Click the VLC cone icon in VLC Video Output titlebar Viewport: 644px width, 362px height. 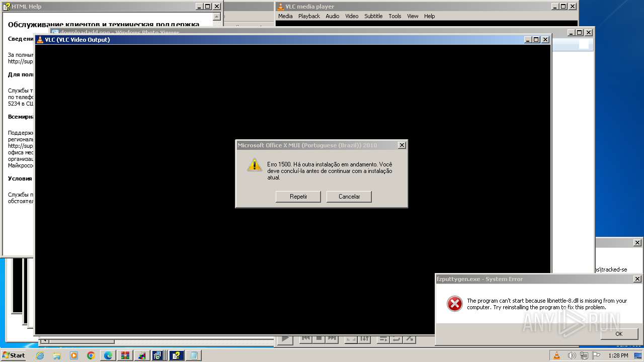40,40
